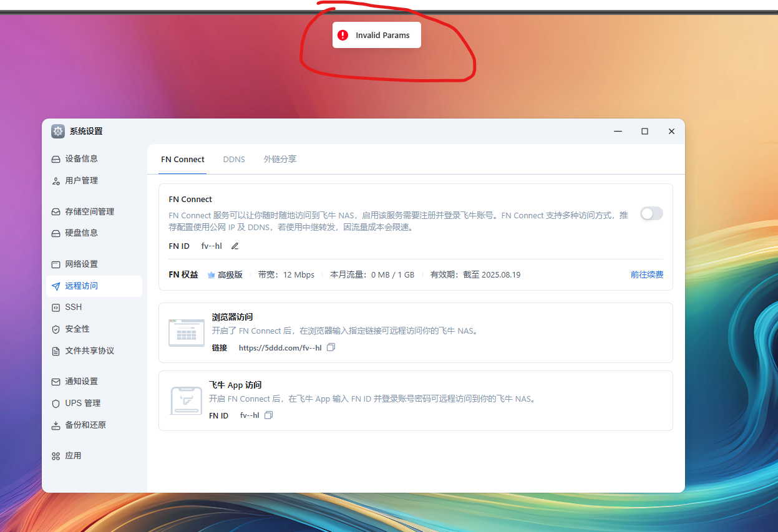This screenshot has height=532, width=778.
Task: Click the 高级版 crown icon
Action: click(211, 275)
